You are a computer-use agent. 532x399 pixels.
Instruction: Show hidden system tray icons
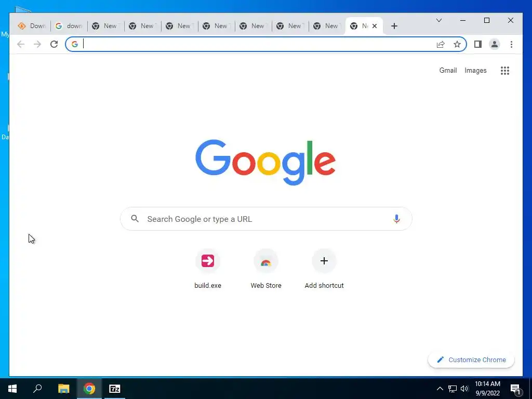coord(440,389)
